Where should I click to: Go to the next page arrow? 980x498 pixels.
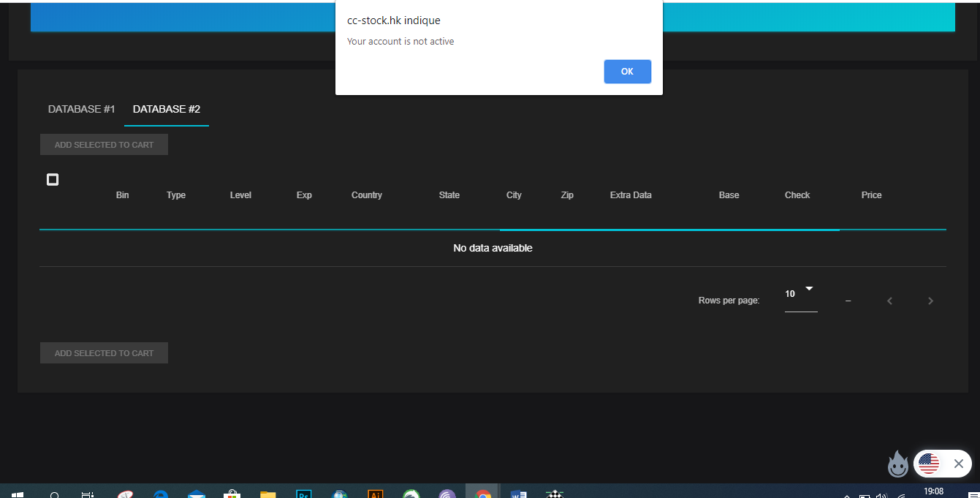pos(930,301)
